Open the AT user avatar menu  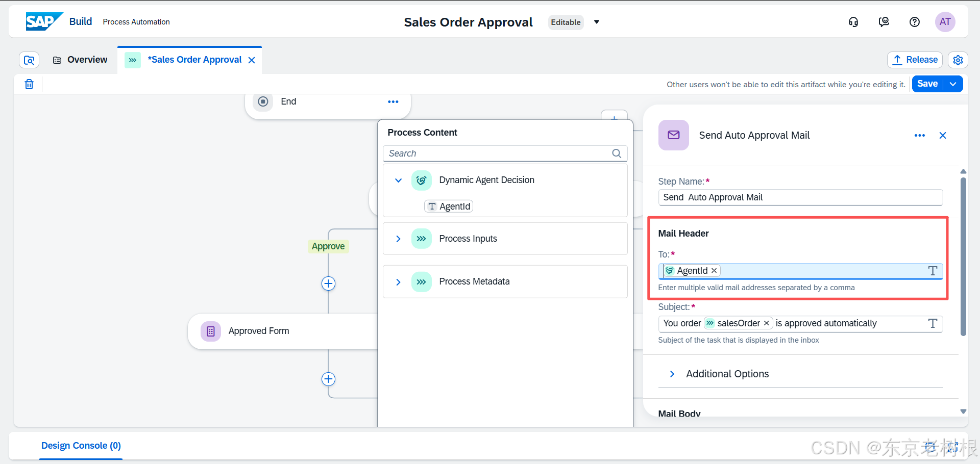(x=945, y=22)
